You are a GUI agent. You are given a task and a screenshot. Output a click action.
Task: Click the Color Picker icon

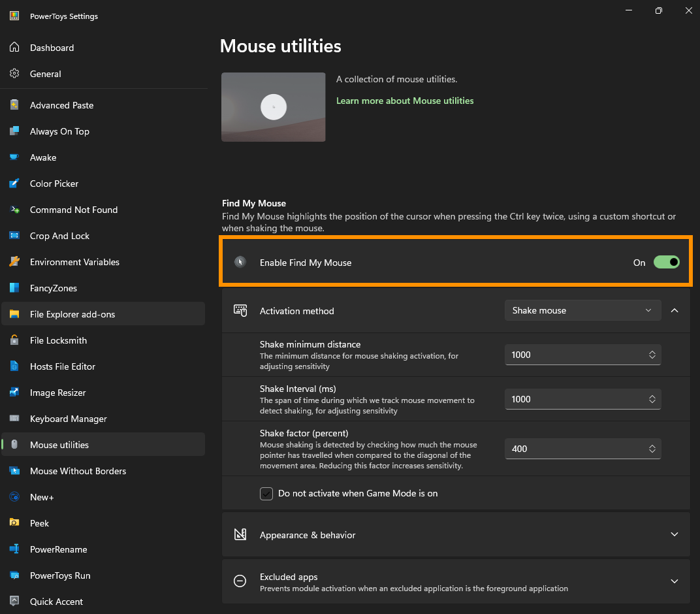pos(14,183)
